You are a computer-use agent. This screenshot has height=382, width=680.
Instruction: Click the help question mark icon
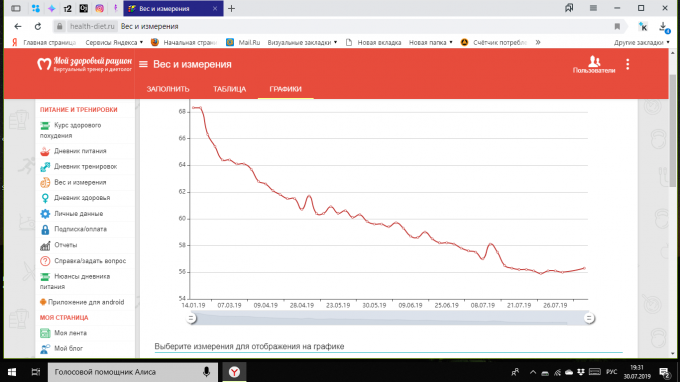click(45, 261)
